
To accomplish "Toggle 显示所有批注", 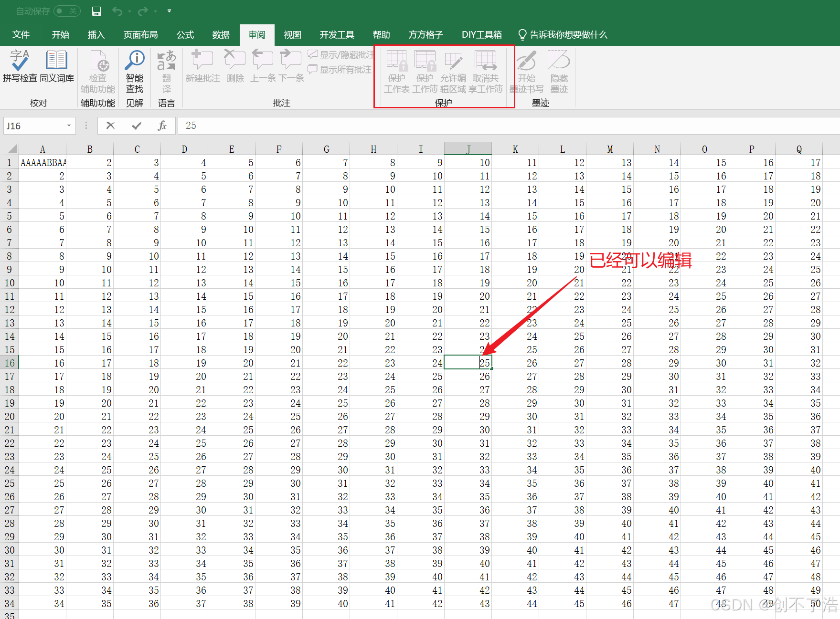I will click(340, 70).
